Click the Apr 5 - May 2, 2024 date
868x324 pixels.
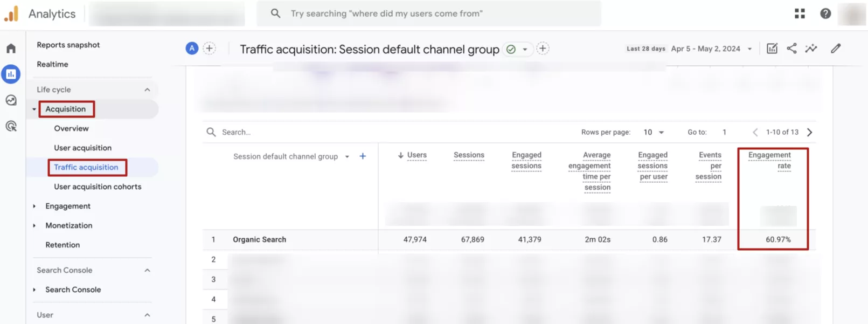706,49
